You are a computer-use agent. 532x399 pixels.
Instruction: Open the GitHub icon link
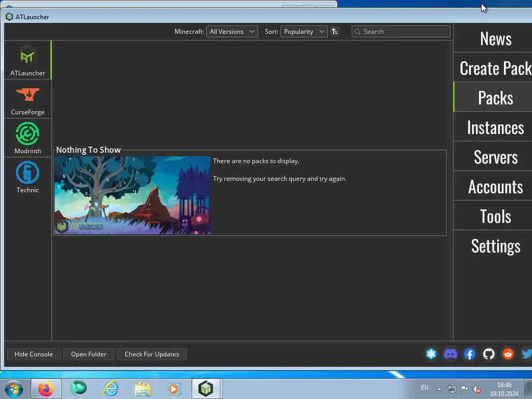click(x=488, y=354)
